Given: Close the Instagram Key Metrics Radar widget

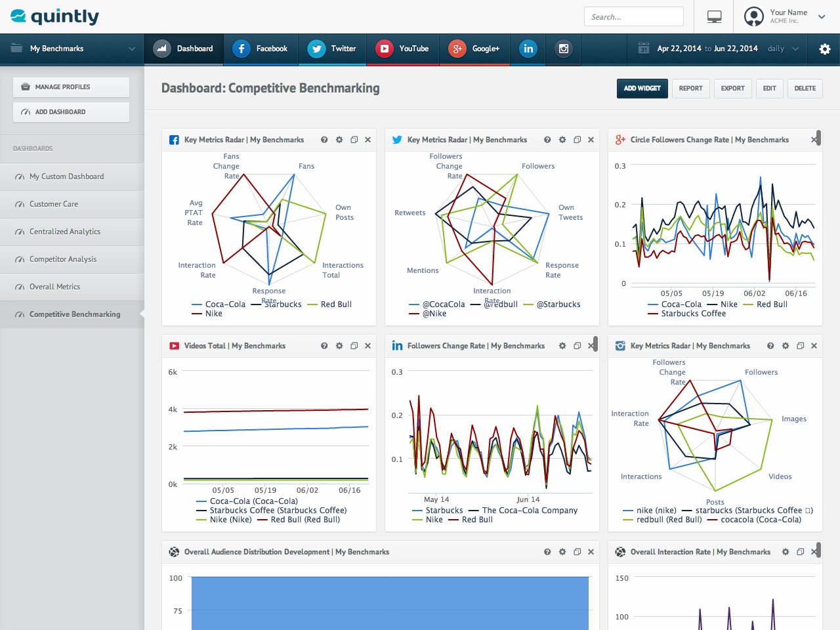Looking at the screenshot, I should (x=814, y=346).
